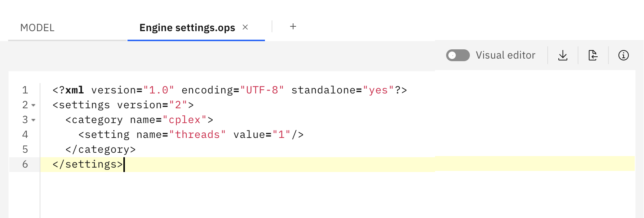Screen dimensions: 644x218
Task: Click the Visual editor label
Action: coord(505,55)
